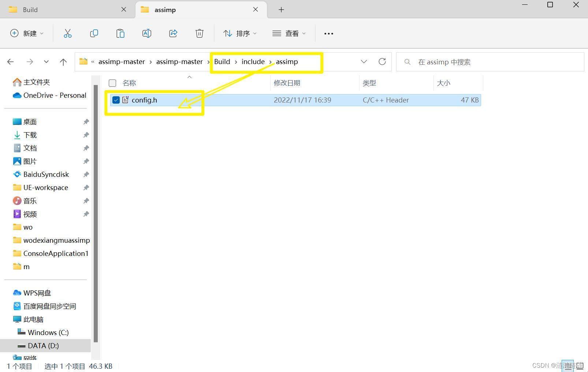Sort by 修改日期 column header
The height and width of the screenshot is (372, 588).
(287, 83)
